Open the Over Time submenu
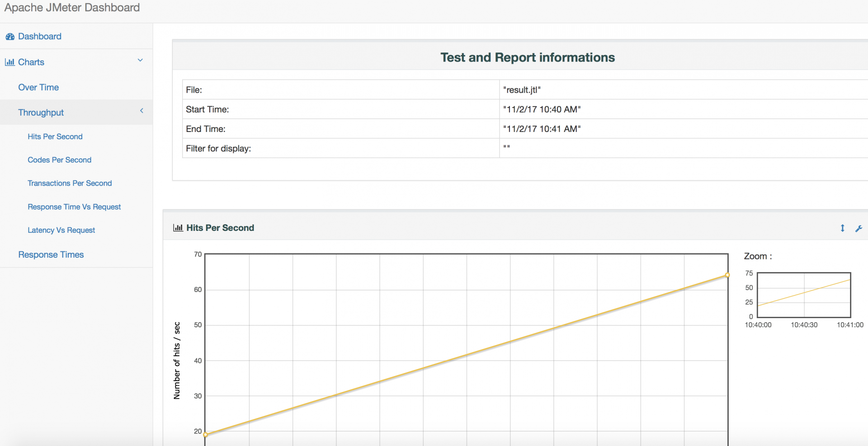This screenshot has width=868, height=446. 38,87
